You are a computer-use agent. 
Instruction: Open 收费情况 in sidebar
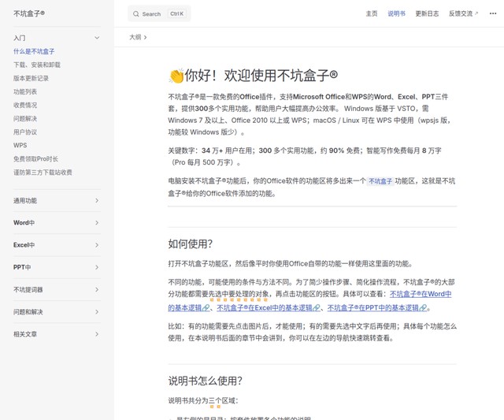pos(25,105)
